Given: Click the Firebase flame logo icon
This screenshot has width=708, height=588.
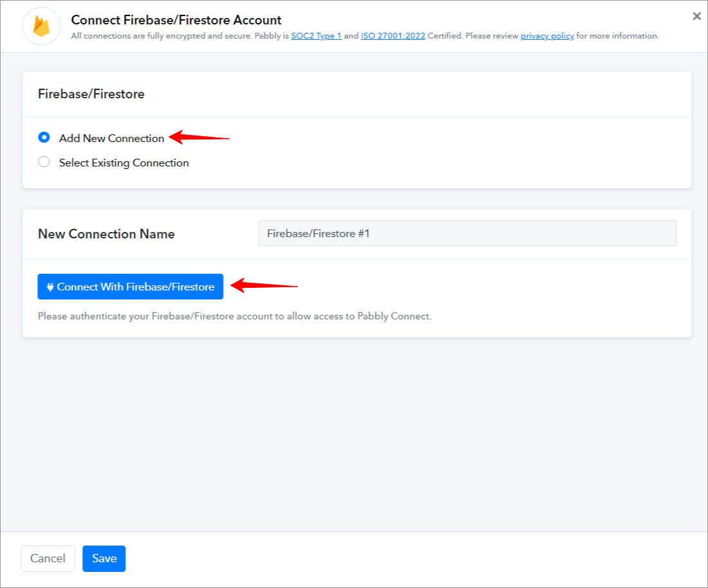Looking at the screenshot, I should pos(41,26).
